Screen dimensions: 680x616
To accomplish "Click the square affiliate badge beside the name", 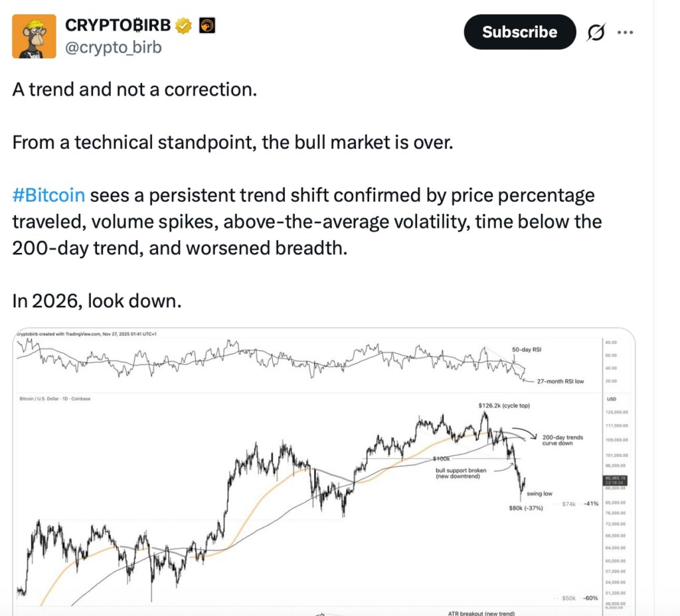I will [207, 26].
